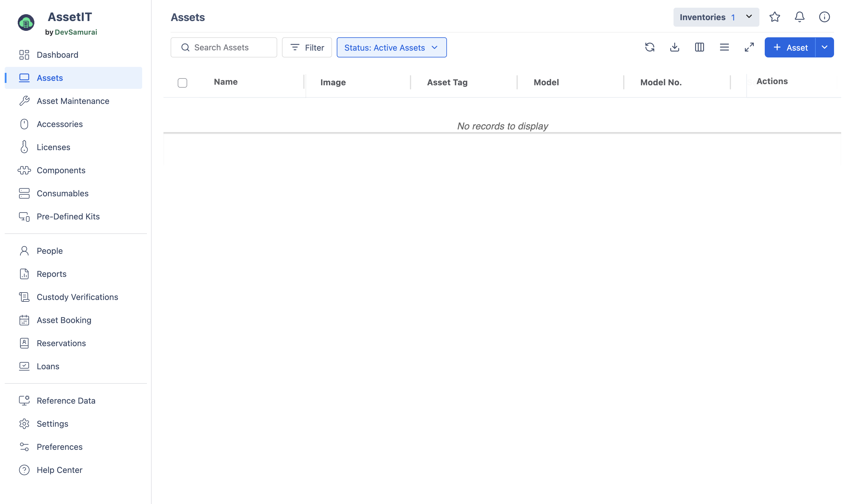Image resolution: width=853 pixels, height=504 pixels.
Task: Click the Help Center question icon
Action: point(24,470)
